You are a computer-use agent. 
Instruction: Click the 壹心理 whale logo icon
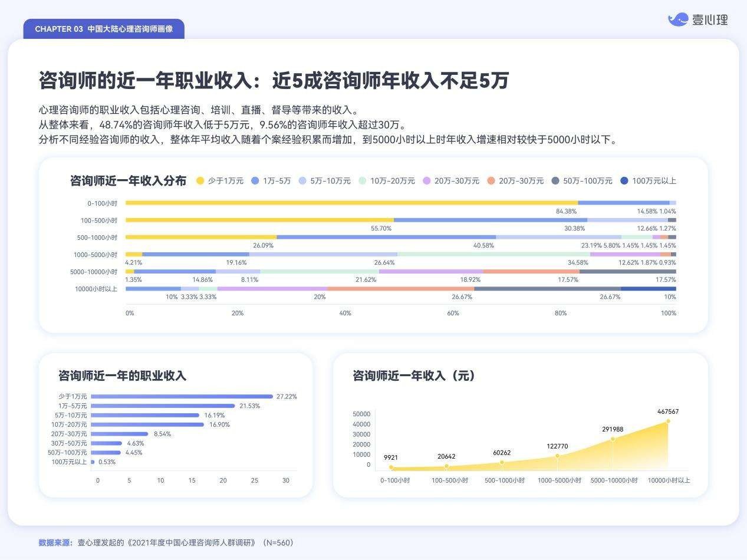[678, 19]
